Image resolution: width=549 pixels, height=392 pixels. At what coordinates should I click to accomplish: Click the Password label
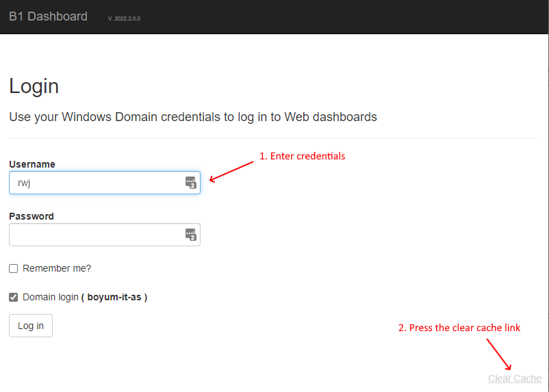31,216
